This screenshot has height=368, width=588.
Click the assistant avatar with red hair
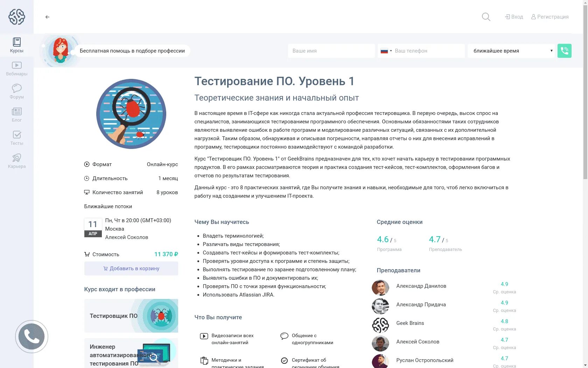coord(60,50)
